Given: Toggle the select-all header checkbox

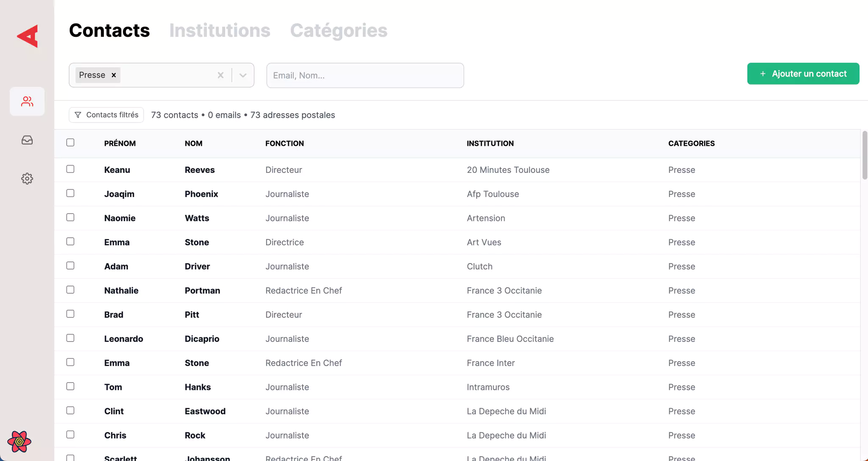Looking at the screenshot, I should [x=70, y=142].
